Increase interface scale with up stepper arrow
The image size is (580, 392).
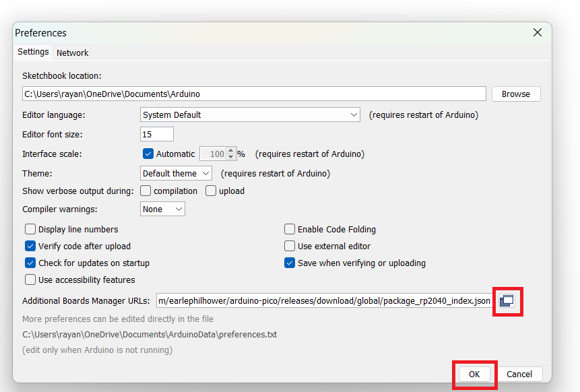click(231, 151)
